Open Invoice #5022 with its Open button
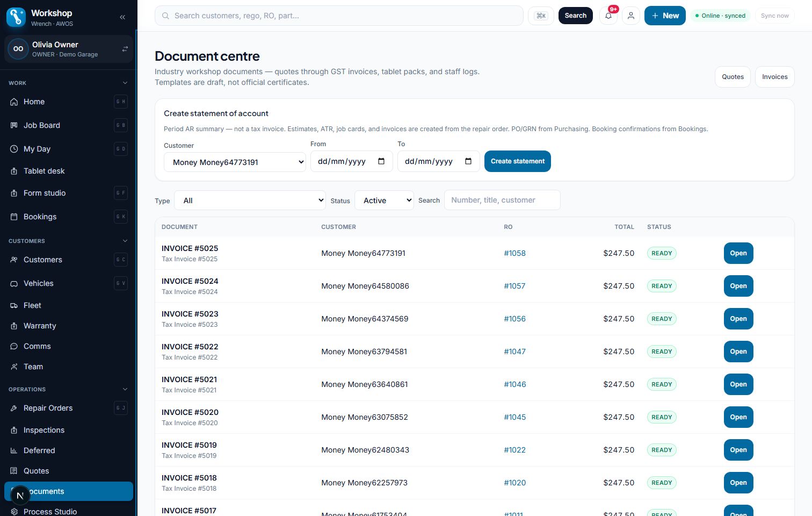The width and height of the screenshot is (812, 516). pos(738,352)
